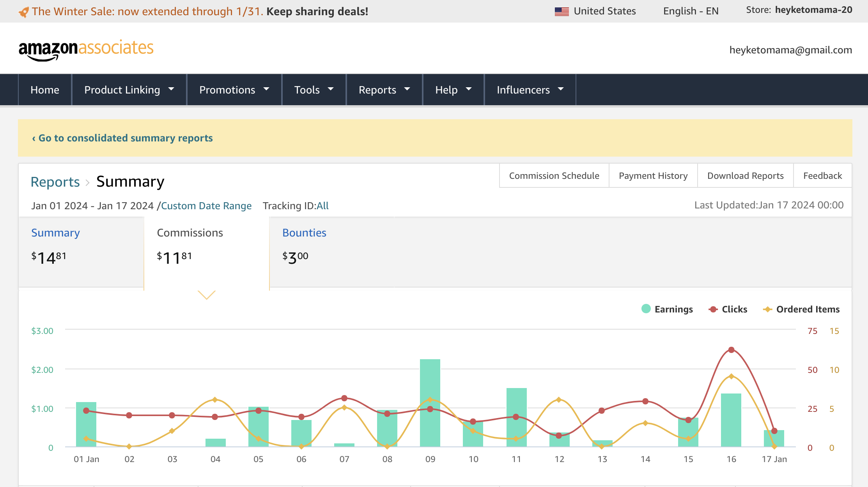Click the Clicks data point for 07 Jan
868x487 pixels.
pyautogui.click(x=344, y=398)
